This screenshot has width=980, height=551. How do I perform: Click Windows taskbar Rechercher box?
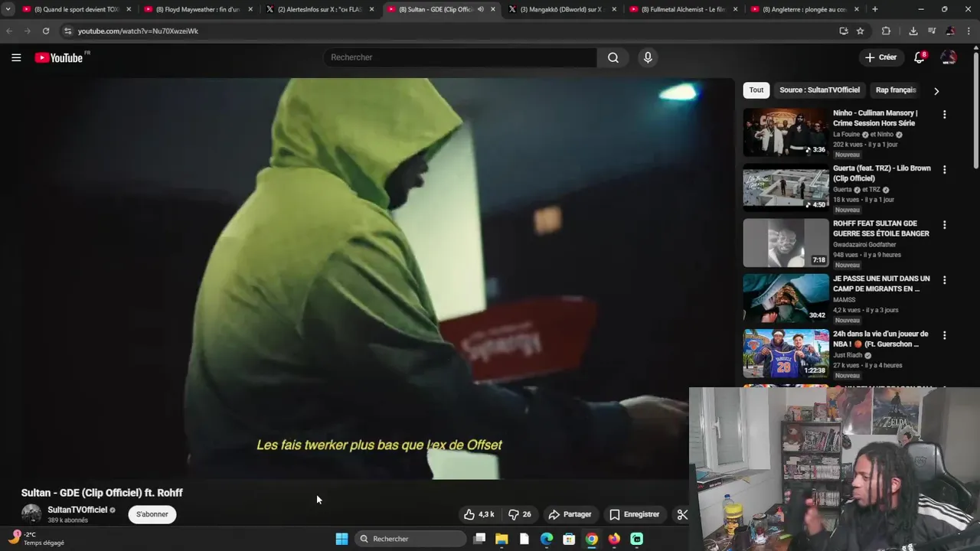point(411,539)
